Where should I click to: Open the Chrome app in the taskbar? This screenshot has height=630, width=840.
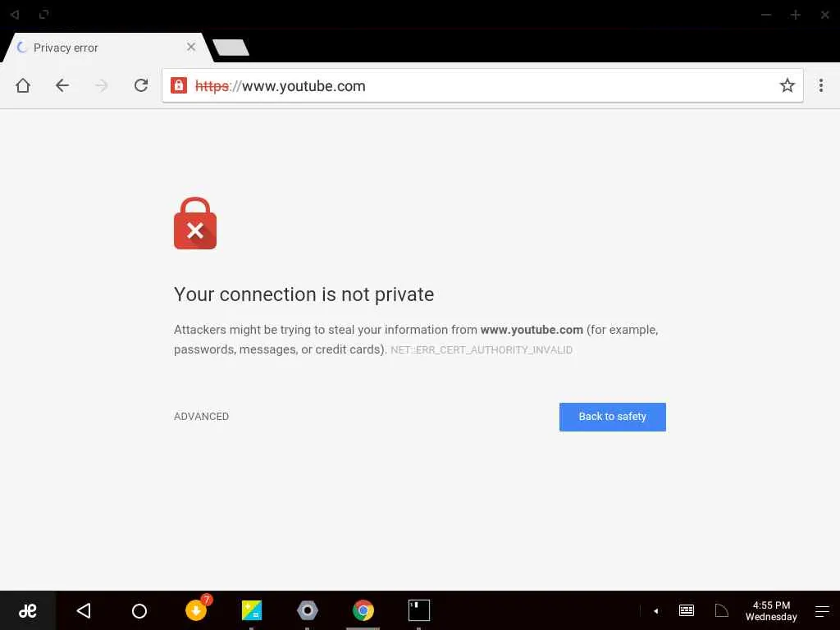click(x=363, y=610)
